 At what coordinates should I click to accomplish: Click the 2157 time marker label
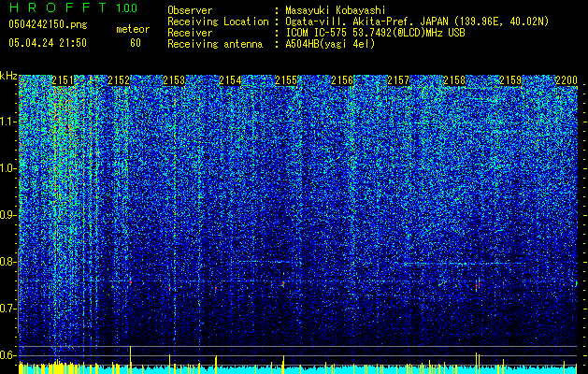[x=398, y=80]
